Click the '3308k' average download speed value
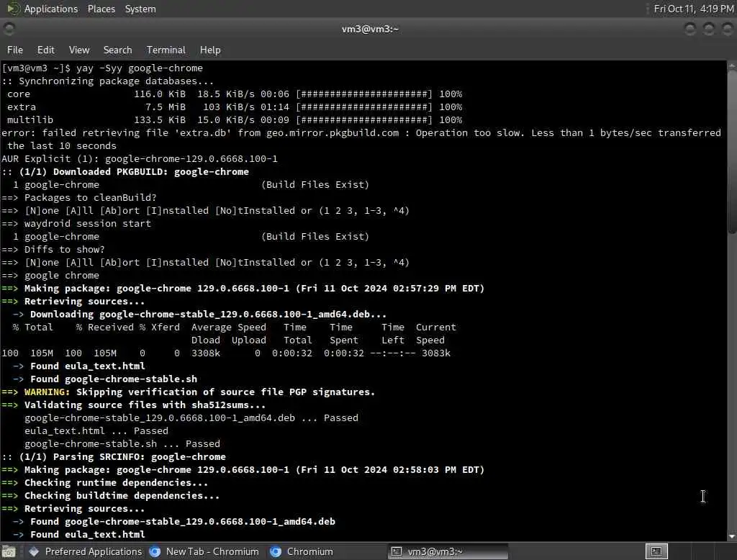 click(x=205, y=353)
